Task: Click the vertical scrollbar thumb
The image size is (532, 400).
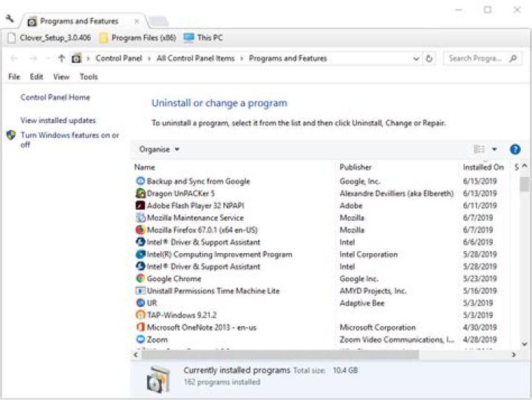Action: tap(525, 185)
